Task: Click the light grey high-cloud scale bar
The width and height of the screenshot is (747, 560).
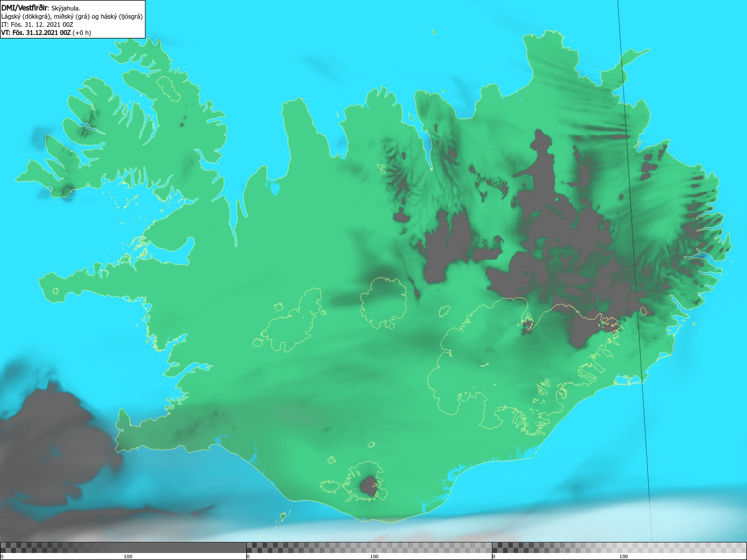Action: [619, 548]
